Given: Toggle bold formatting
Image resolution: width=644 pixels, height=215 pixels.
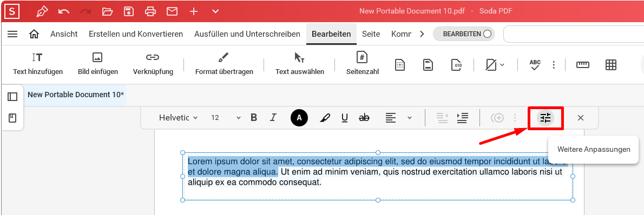Looking at the screenshot, I should 254,118.
